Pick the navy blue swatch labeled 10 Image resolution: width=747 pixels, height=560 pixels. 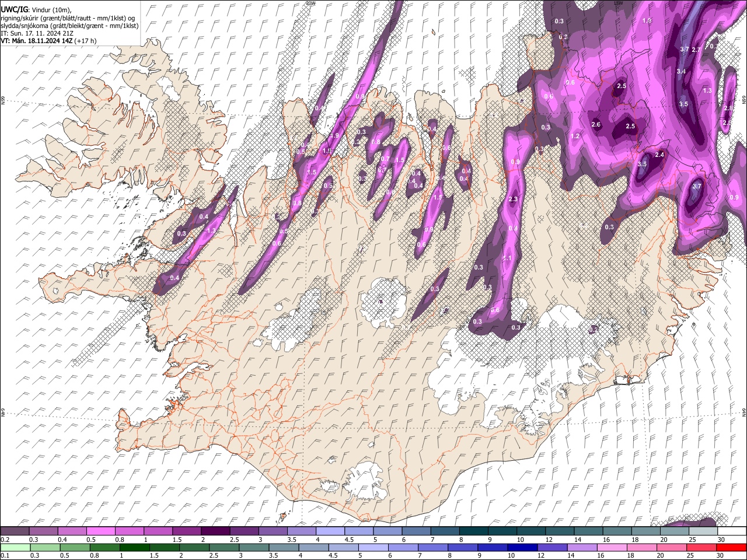(x=522, y=547)
